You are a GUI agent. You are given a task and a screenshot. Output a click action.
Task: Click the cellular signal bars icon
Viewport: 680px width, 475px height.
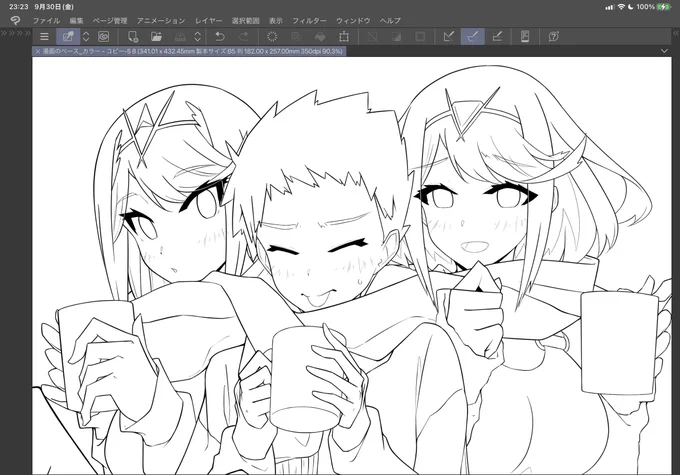610,7
